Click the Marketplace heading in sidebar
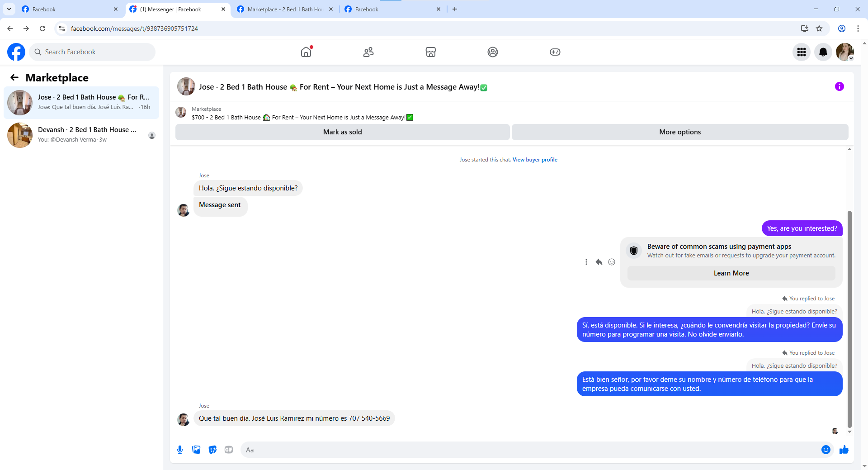 (x=57, y=78)
